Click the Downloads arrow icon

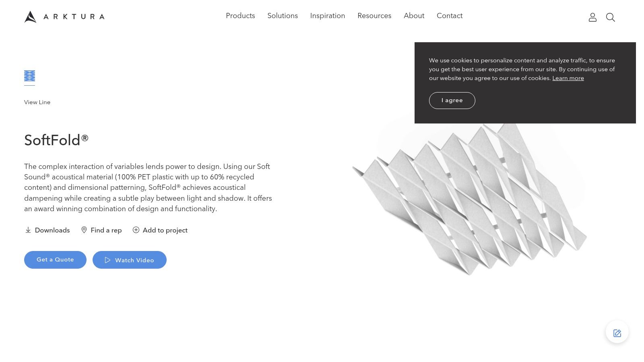click(28, 230)
